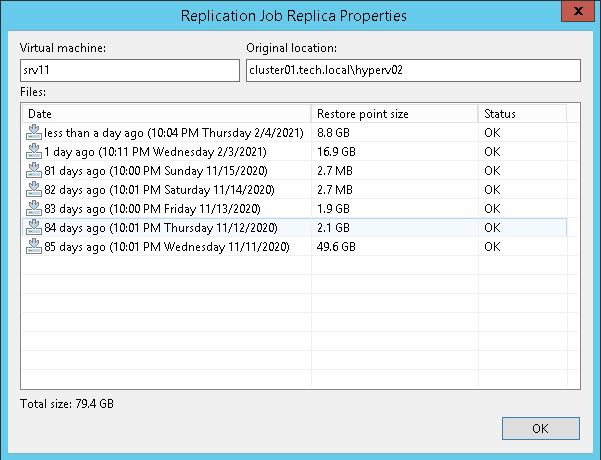Select row '81 days ago' Sunday 11/15/2020
This screenshot has width=601, height=460.
pyautogui.click(x=294, y=171)
